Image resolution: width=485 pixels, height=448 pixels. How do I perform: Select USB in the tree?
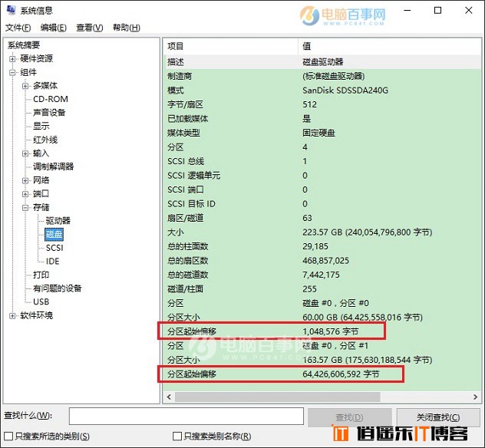41,301
